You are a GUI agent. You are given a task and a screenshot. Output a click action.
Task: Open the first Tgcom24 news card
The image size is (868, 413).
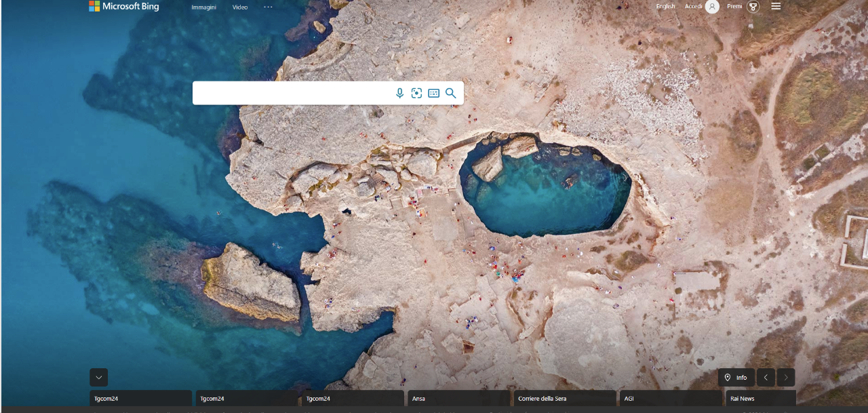(x=140, y=398)
